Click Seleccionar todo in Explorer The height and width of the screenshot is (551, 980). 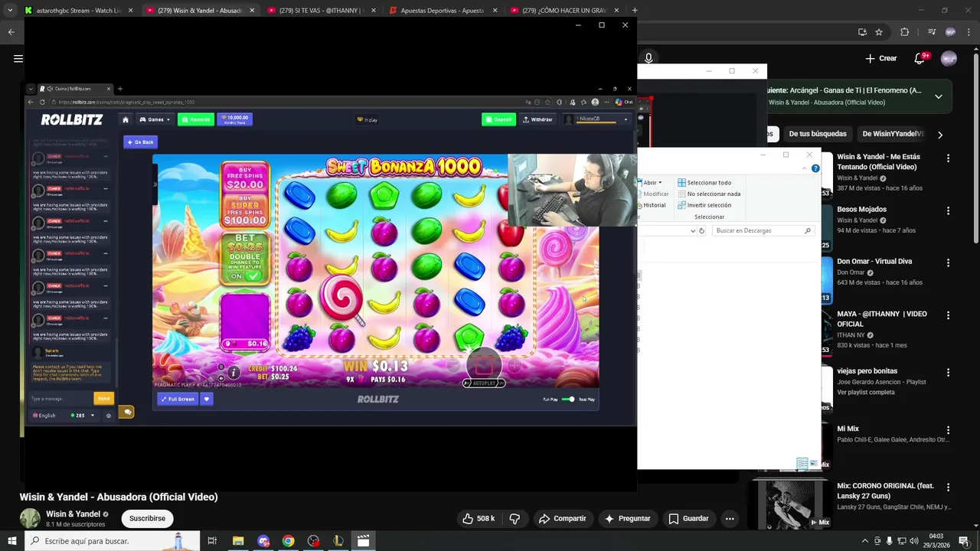coord(704,182)
